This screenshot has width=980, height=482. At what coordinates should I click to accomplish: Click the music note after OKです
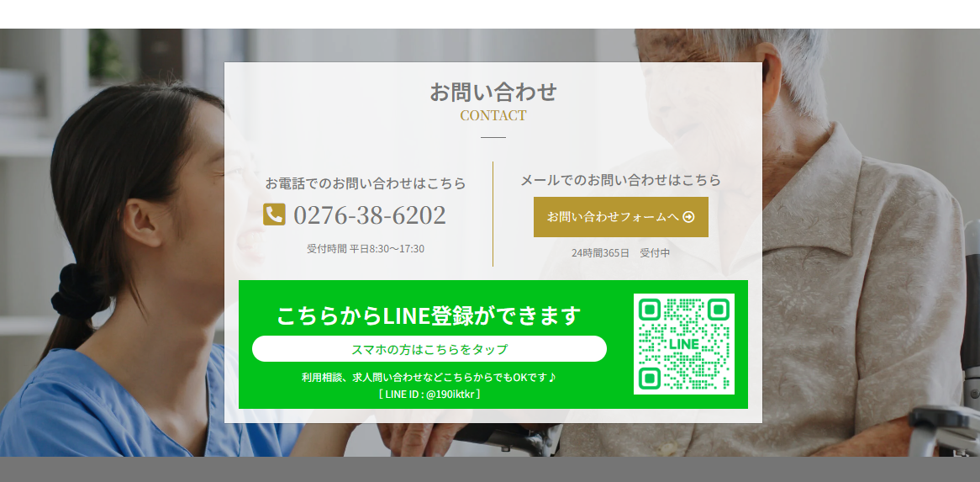tap(552, 377)
